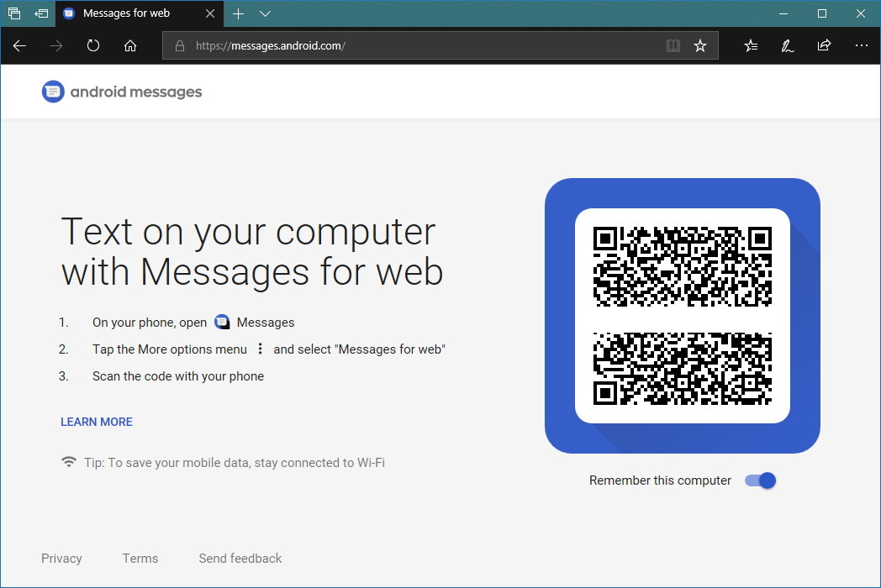The width and height of the screenshot is (881, 588).
Task: Click the padlock icon in the address bar
Action: pyautogui.click(x=180, y=45)
